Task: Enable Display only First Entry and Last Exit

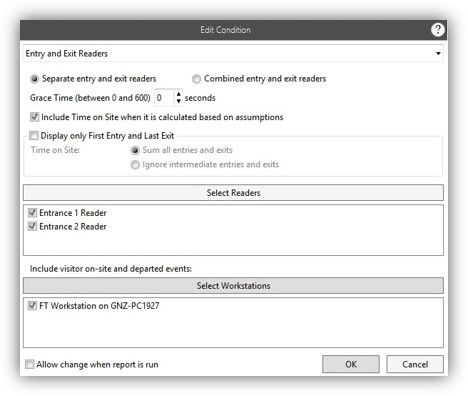Action: click(x=34, y=136)
